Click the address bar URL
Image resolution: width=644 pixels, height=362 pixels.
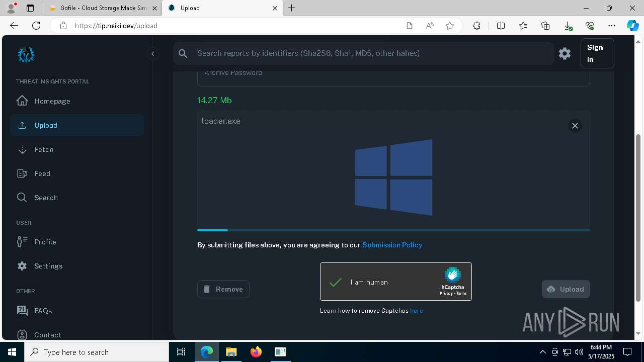[116, 26]
